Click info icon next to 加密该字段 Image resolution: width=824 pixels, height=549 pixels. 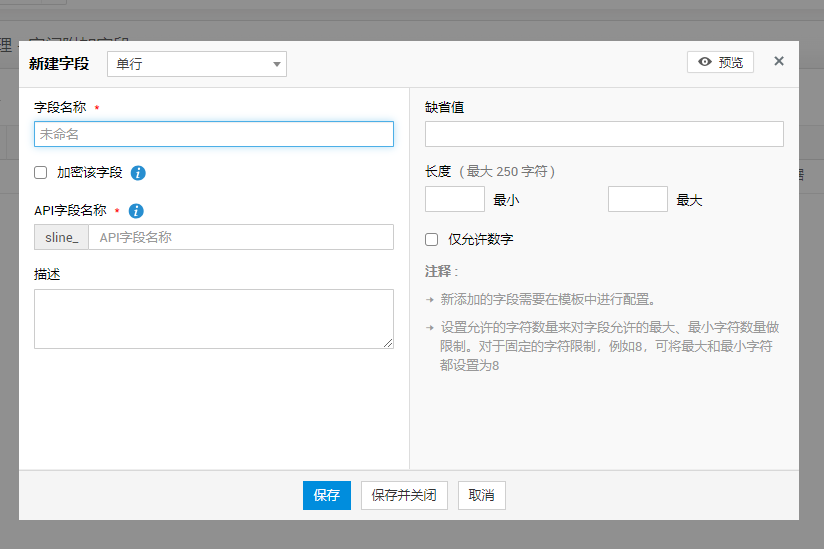[x=139, y=173]
